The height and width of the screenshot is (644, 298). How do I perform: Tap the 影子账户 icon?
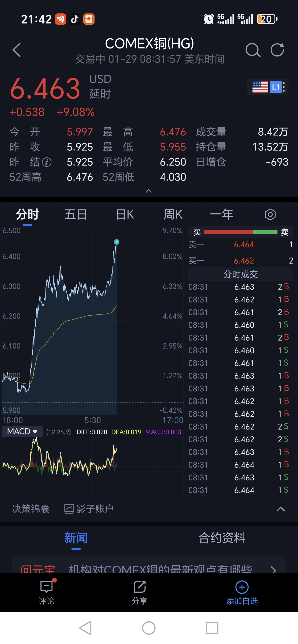point(69,509)
